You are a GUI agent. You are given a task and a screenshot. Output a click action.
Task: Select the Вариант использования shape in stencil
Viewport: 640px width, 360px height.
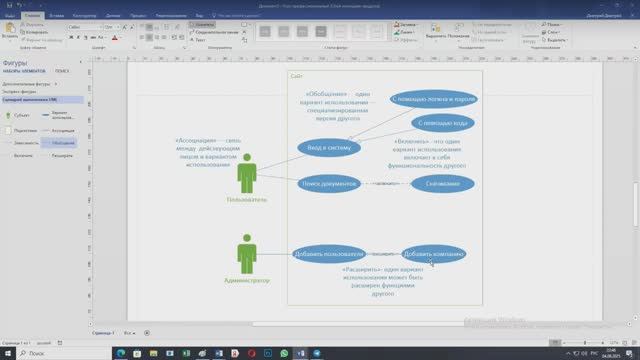pos(59,115)
